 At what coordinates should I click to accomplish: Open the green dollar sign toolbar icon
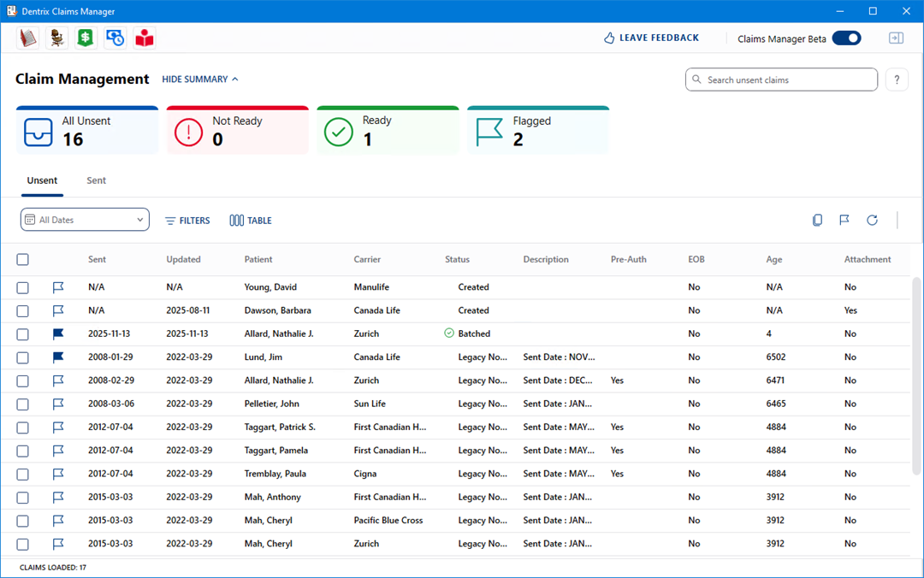point(86,38)
